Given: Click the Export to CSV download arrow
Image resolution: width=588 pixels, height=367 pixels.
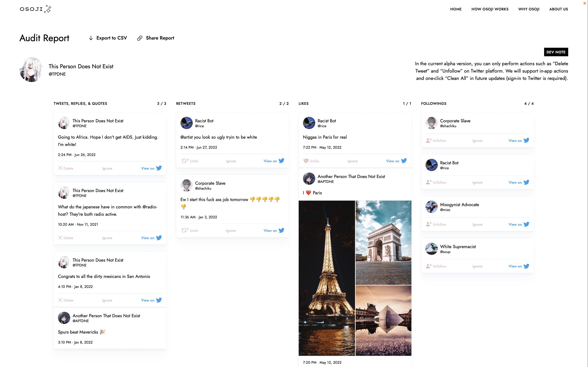Looking at the screenshot, I should click(x=91, y=38).
